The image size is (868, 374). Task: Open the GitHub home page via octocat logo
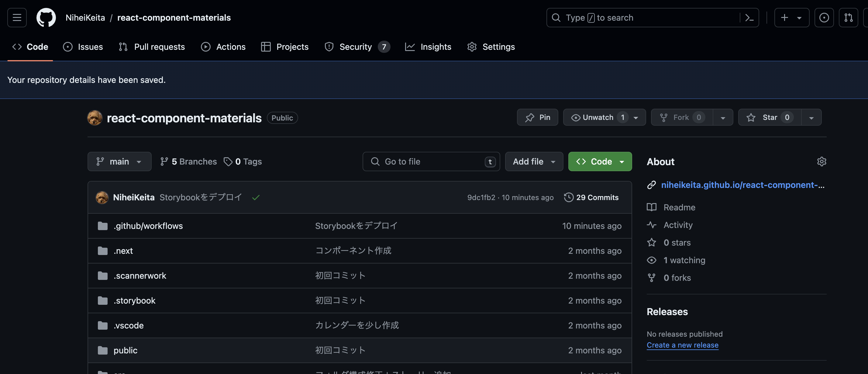pos(46,18)
